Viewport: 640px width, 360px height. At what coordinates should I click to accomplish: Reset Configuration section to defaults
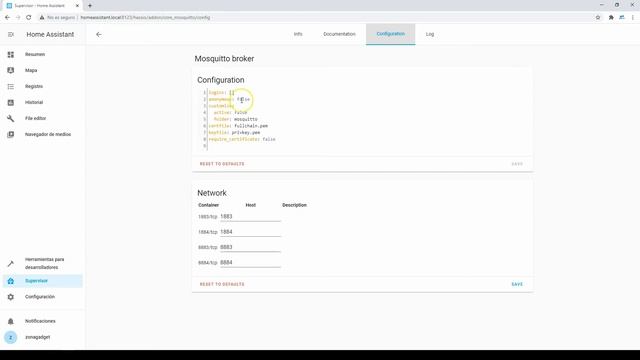coord(222,164)
